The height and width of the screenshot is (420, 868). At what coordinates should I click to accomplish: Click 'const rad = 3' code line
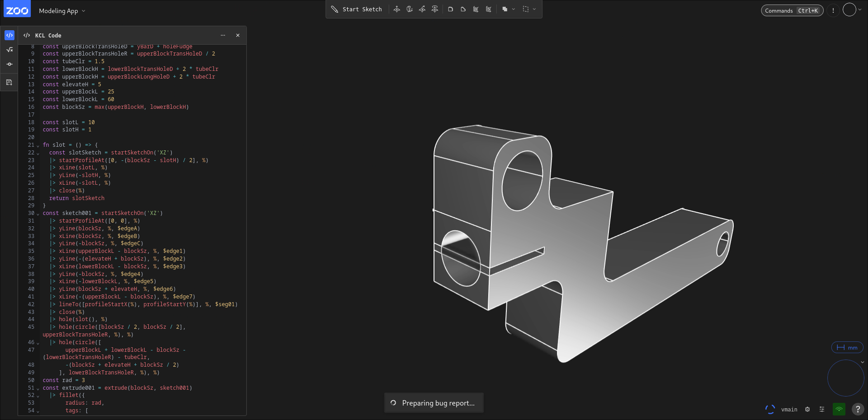(64, 380)
